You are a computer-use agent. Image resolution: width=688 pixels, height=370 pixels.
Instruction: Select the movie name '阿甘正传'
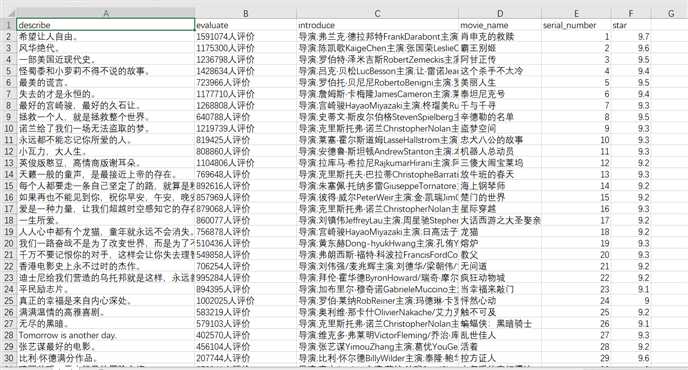pyautogui.click(x=500, y=59)
